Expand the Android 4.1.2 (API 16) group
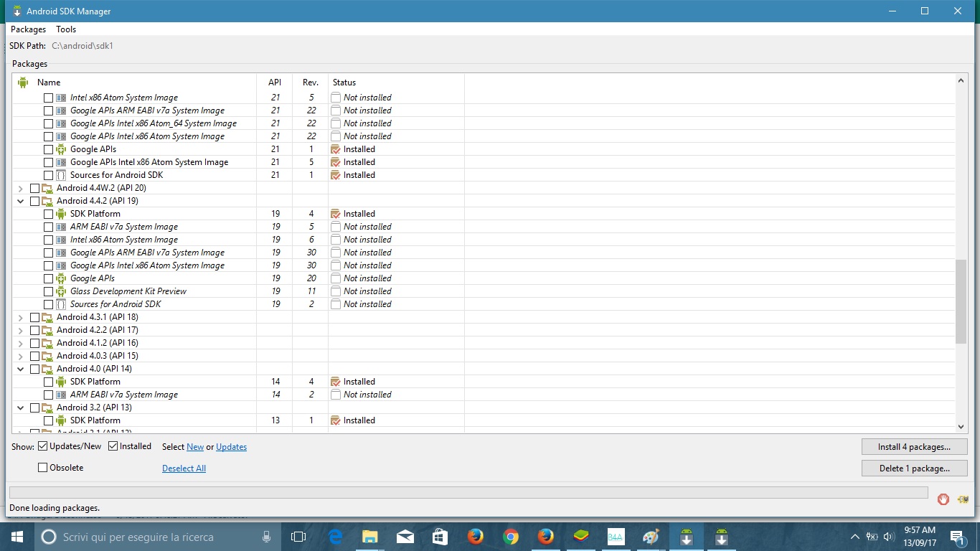 21,343
